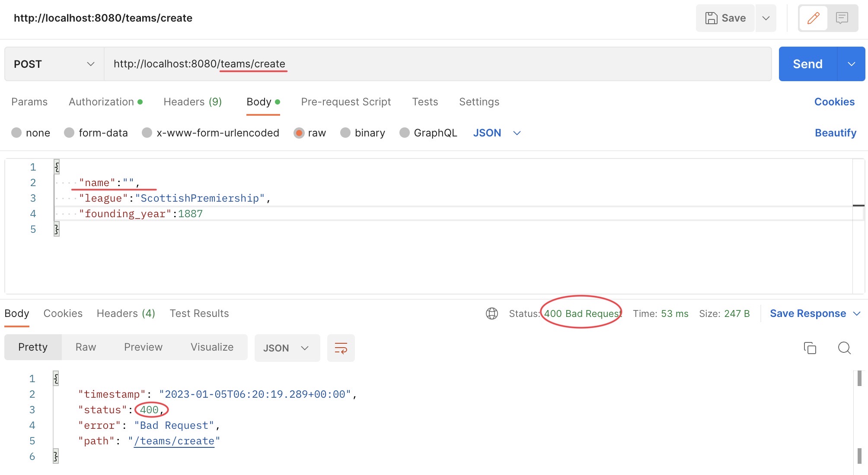Open response Headers (4) tab
This screenshot has width=868, height=475.
pyautogui.click(x=126, y=313)
